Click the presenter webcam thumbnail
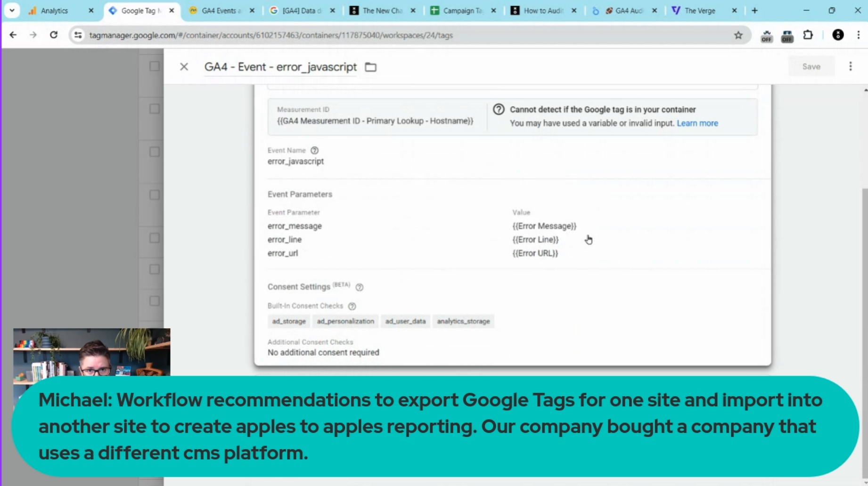 coord(92,352)
